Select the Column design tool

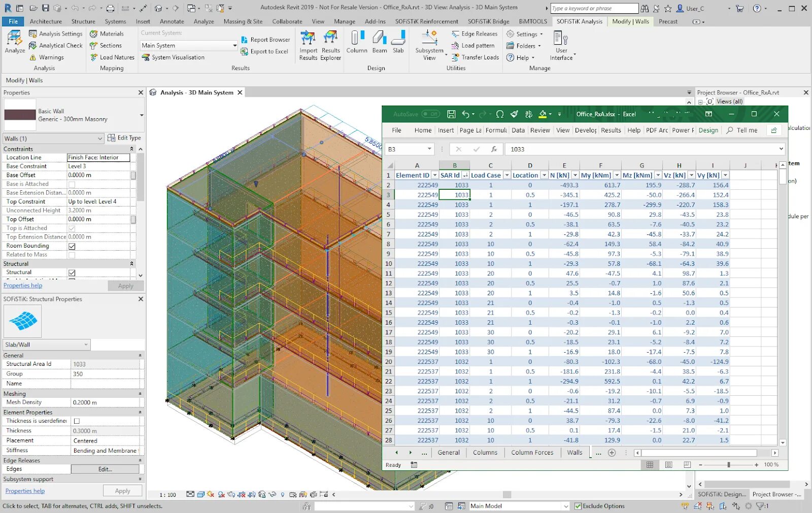[x=357, y=42]
